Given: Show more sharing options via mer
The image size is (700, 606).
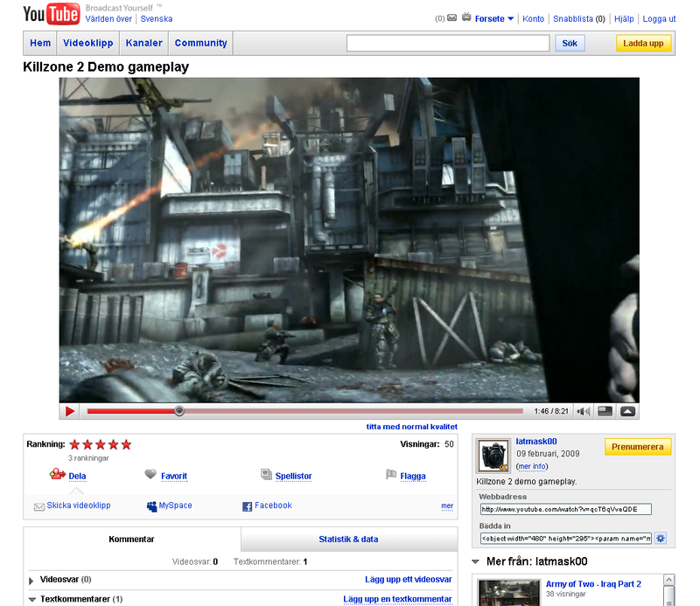Looking at the screenshot, I should 447,505.
